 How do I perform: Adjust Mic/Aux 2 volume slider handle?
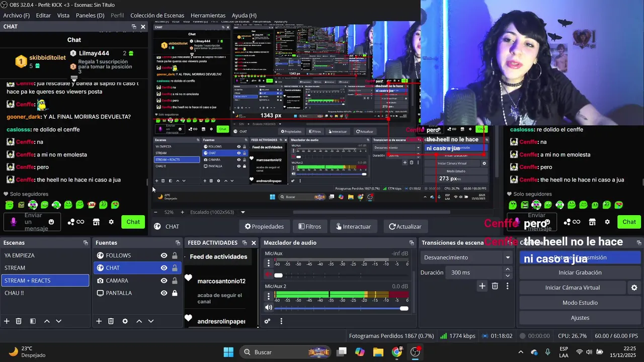pos(404,308)
